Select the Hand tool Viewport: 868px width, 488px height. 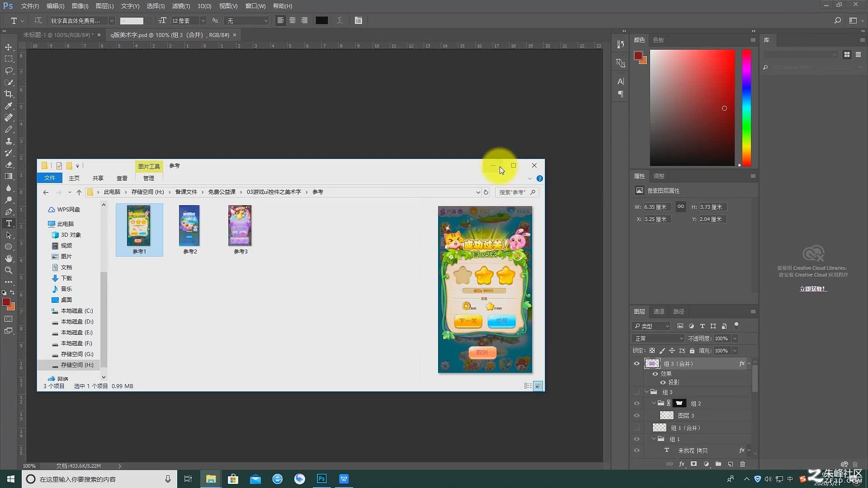click(x=9, y=258)
